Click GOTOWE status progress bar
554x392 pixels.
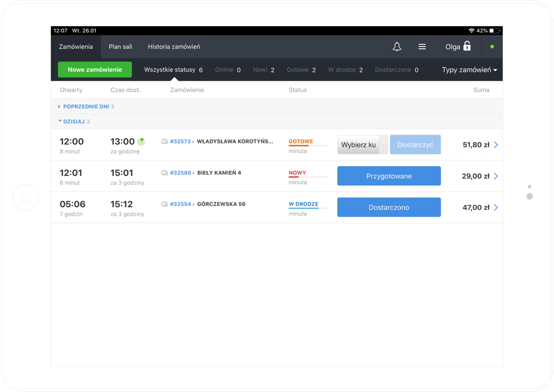point(308,146)
